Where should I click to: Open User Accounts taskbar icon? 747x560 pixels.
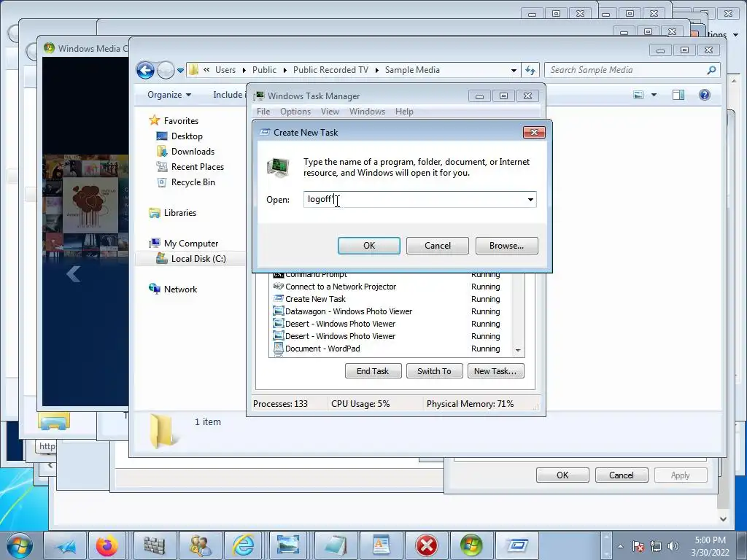(200, 545)
